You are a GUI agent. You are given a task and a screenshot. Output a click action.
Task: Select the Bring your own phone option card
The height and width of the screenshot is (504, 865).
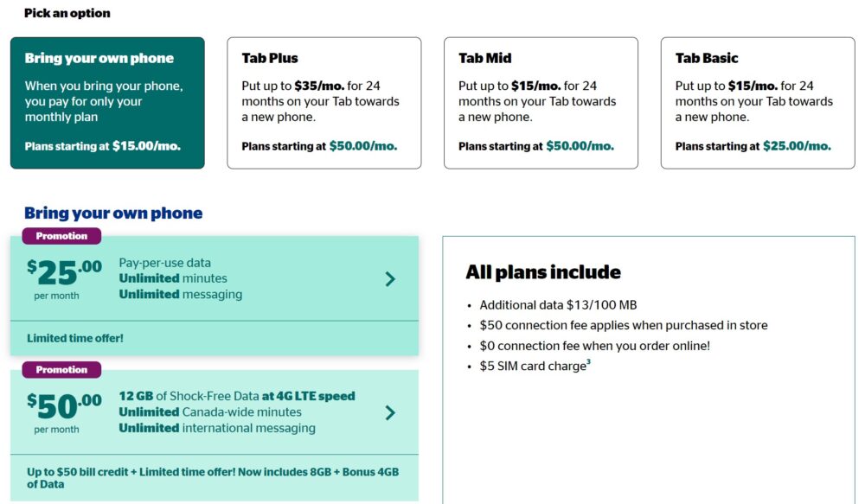[x=107, y=101]
